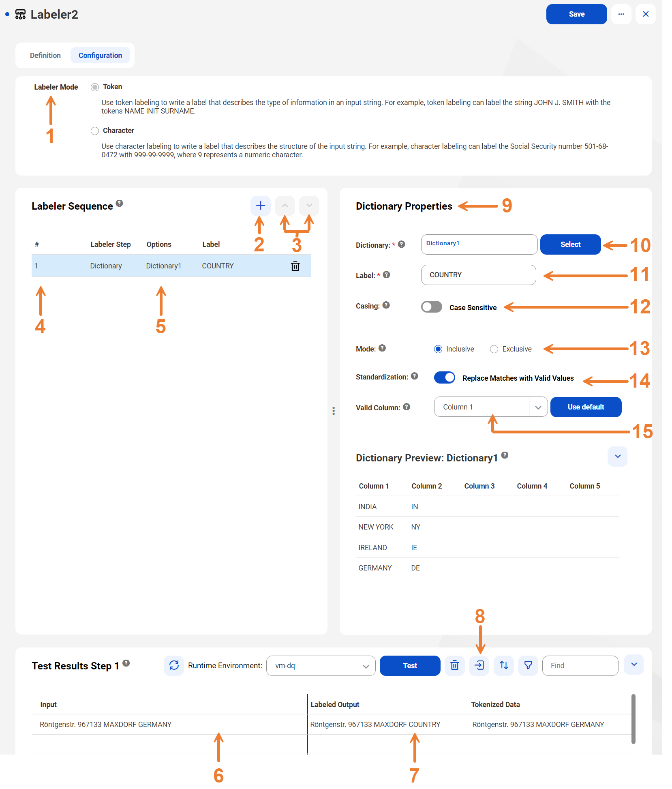Toggle Replace Matches with Valid Values
Screen dimensions: 672x789
[445, 377]
